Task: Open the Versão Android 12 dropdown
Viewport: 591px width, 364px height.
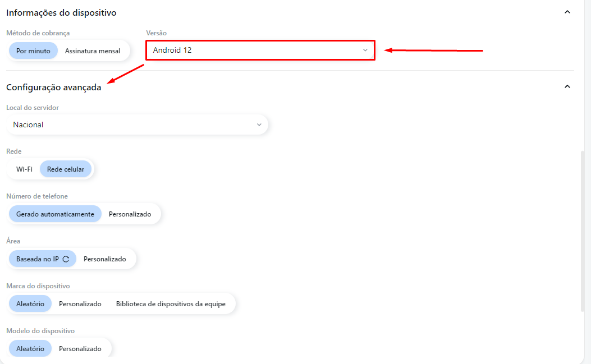Action: click(x=260, y=50)
